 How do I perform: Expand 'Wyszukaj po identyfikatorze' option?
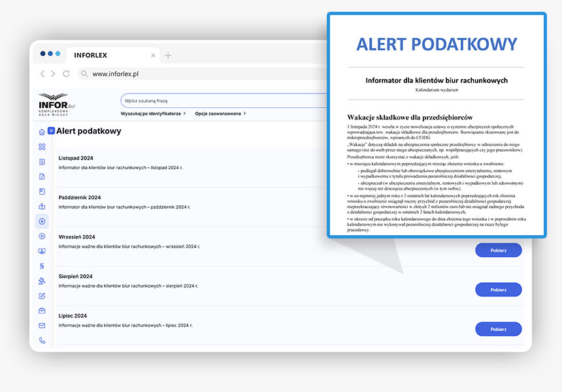point(153,113)
